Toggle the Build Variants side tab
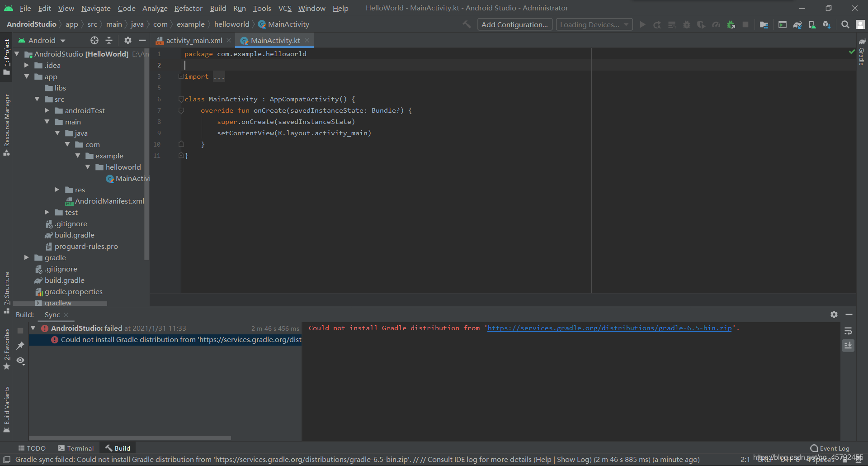Viewport: 868px width, 466px height. [x=6, y=409]
